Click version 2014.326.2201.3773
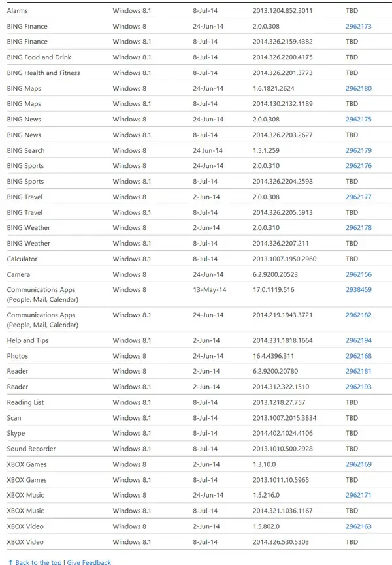Viewport: 392px width, 565px height. [282, 73]
